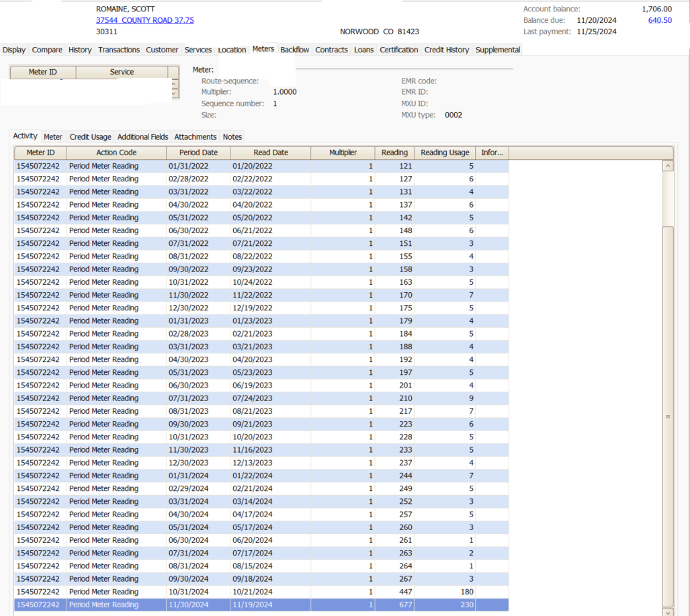This screenshot has height=616, width=690.
Task: Sort by the Meter ID column in activity table
Action: pos(40,152)
